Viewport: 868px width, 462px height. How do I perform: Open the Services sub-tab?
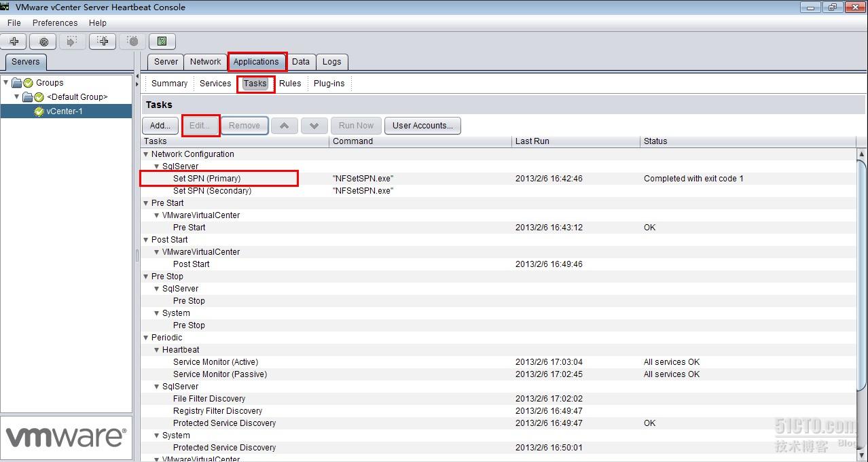[x=215, y=84]
